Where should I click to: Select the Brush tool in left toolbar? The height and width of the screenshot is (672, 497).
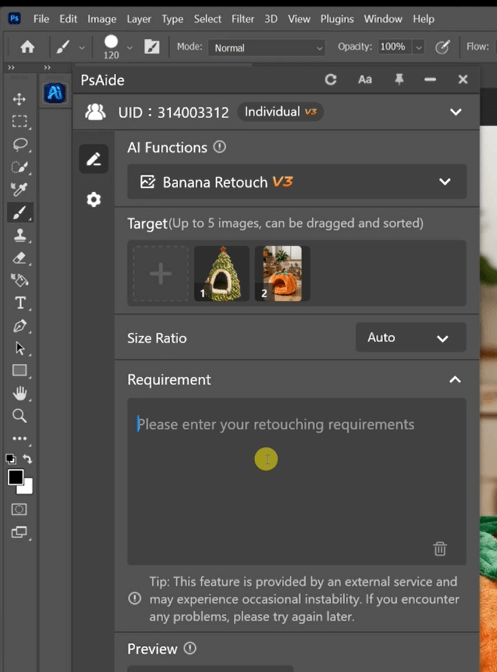pyautogui.click(x=20, y=212)
